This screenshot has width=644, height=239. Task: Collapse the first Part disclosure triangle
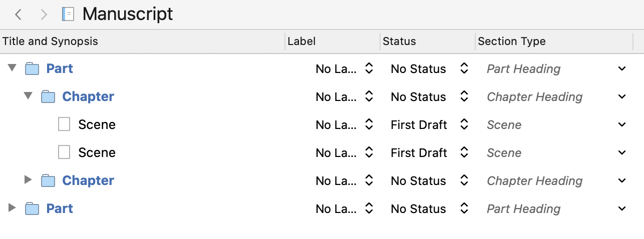12,68
